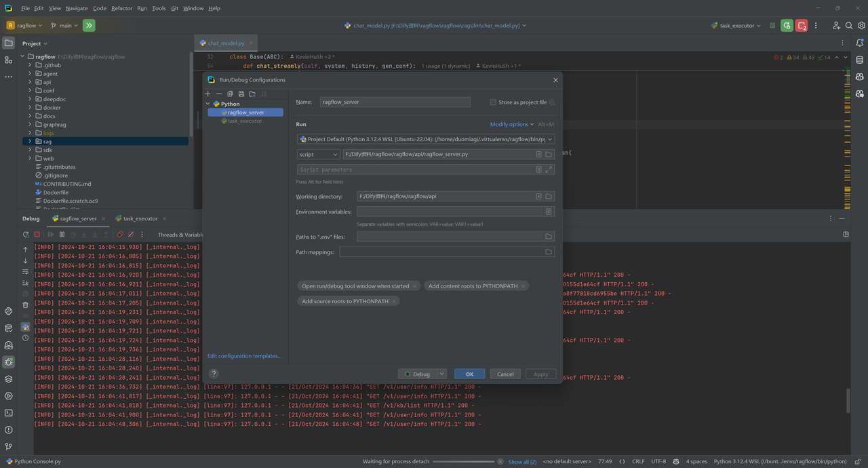
Task: Browse for script path folder icon
Action: [549, 155]
